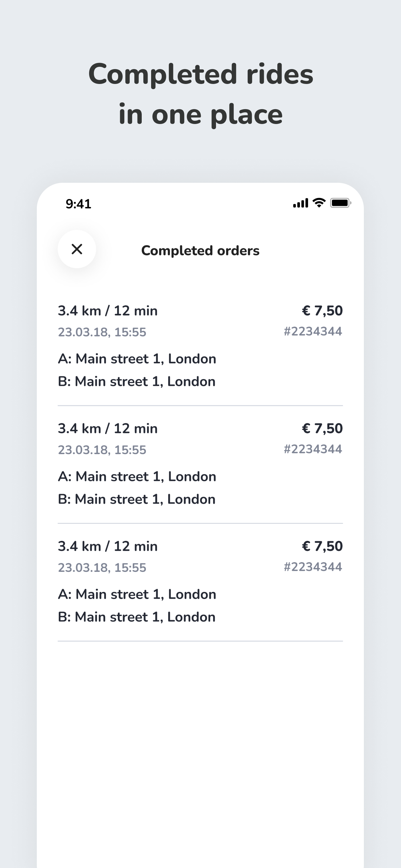Tap the cellular signal bars icon

(x=301, y=203)
